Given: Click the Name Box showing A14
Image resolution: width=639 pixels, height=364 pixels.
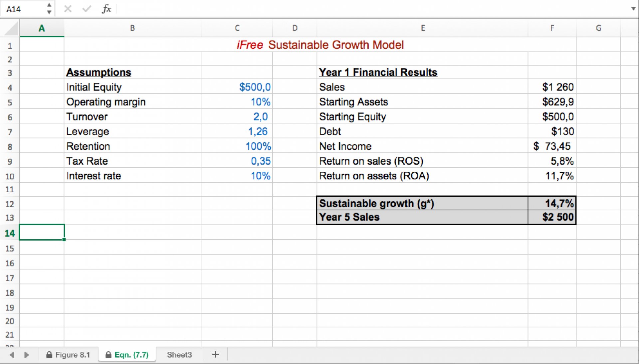Looking at the screenshot, I should pyautogui.click(x=23, y=9).
